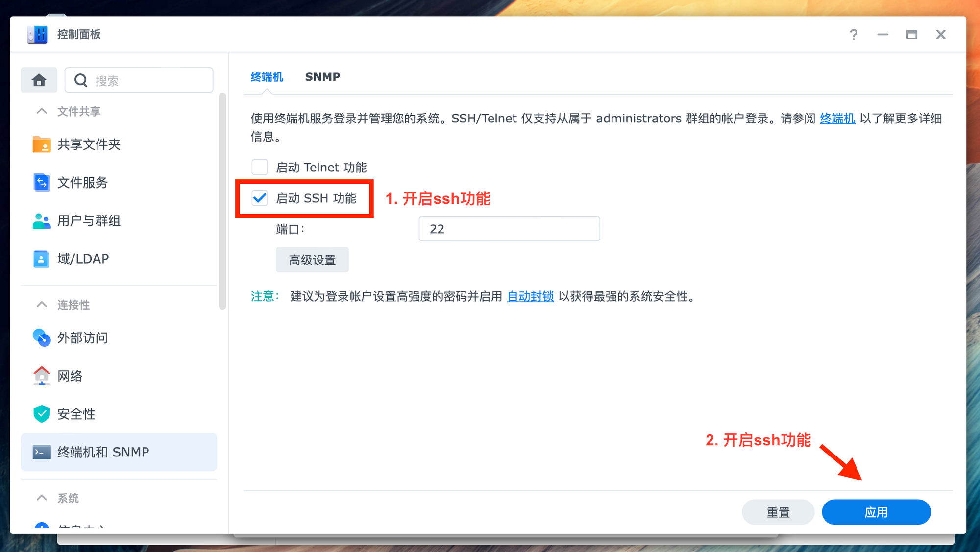The width and height of the screenshot is (980, 552).
Task: Close the Control Panel window
Action: 941,34
